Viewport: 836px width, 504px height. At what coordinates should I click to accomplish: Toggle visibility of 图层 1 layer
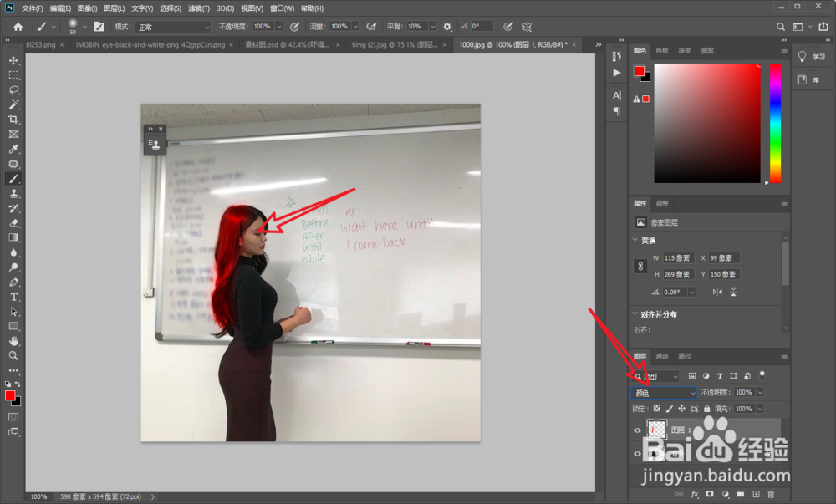(637, 430)
